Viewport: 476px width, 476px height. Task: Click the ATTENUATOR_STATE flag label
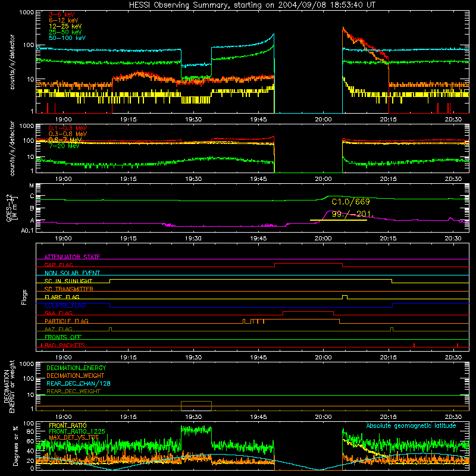click(x=72, y=257)
